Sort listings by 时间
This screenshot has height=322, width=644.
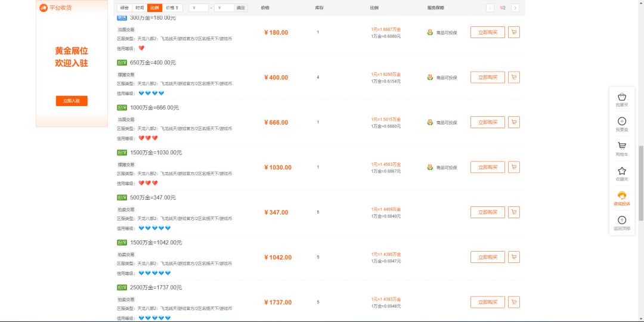(140, 8)
